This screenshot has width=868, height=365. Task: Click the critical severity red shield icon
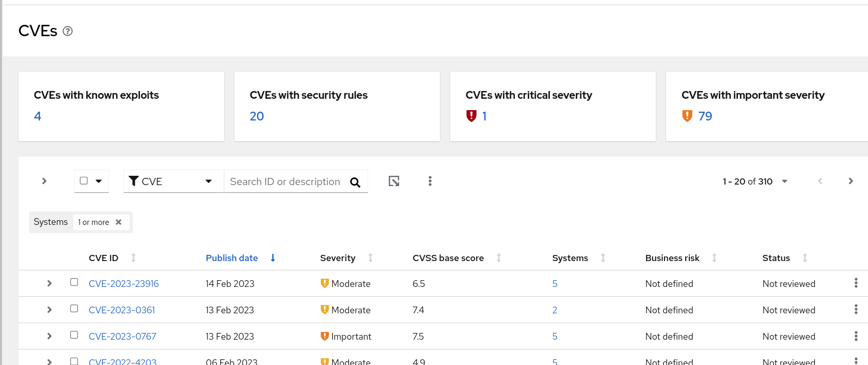click(x=471, y=116)
